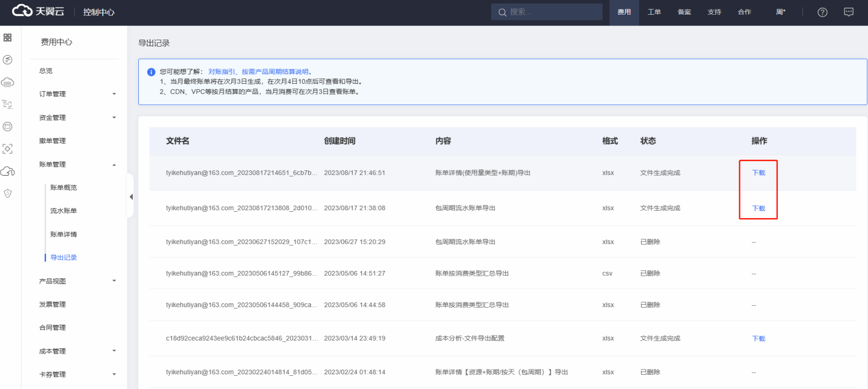Image resolution: width=868 pixels, height=389 pixels.
Task: Download the 成本分析-文件导出配置 file
Action: (x=758, y=339)
